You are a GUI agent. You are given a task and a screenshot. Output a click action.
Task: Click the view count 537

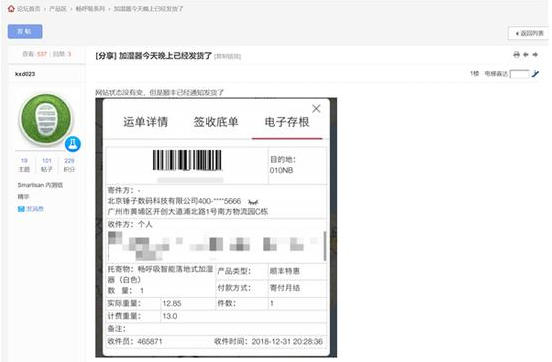tap(42, 54)
